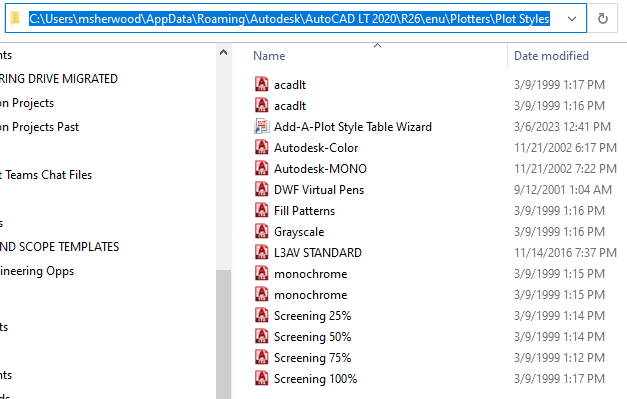Click the acadlt file icon dated 1:16 PM
This screenshot has width=627, height=399.
coord(262,105)
